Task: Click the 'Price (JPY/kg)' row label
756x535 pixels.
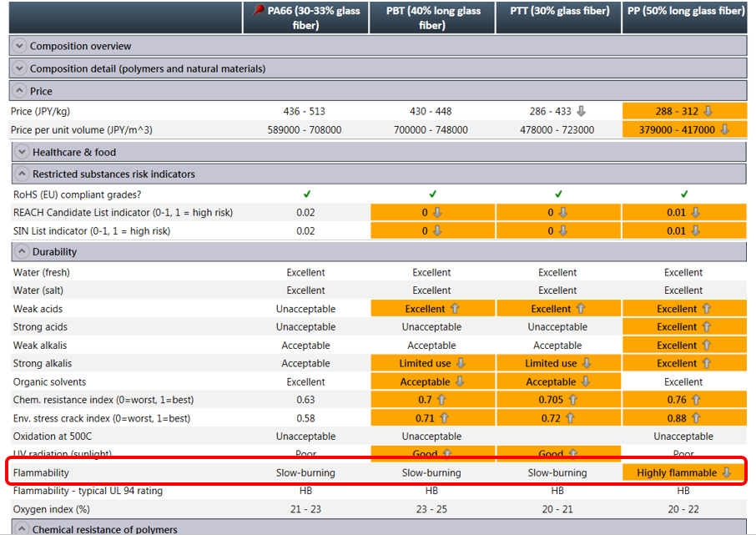Action: (x=40, y=112)
